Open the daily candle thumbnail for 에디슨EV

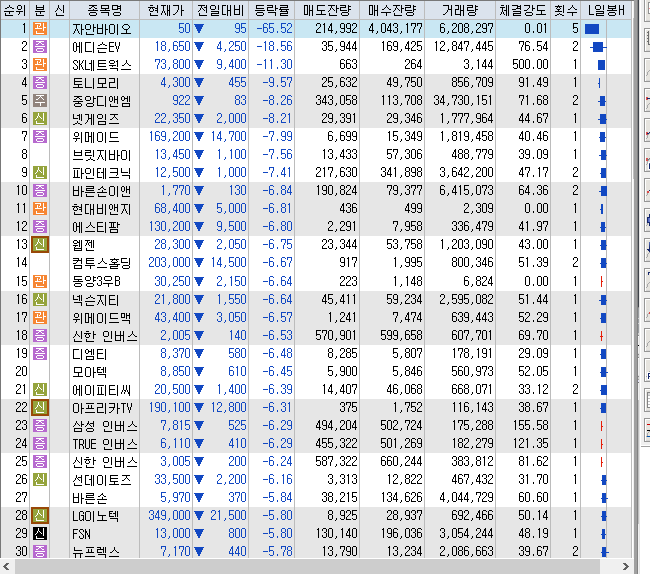point(598,47)
